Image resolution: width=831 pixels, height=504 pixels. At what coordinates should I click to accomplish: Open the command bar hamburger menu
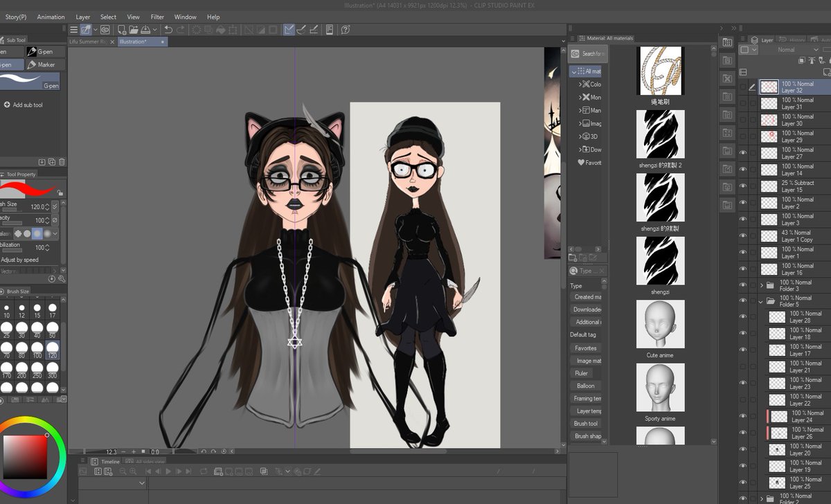pos(73,30)
